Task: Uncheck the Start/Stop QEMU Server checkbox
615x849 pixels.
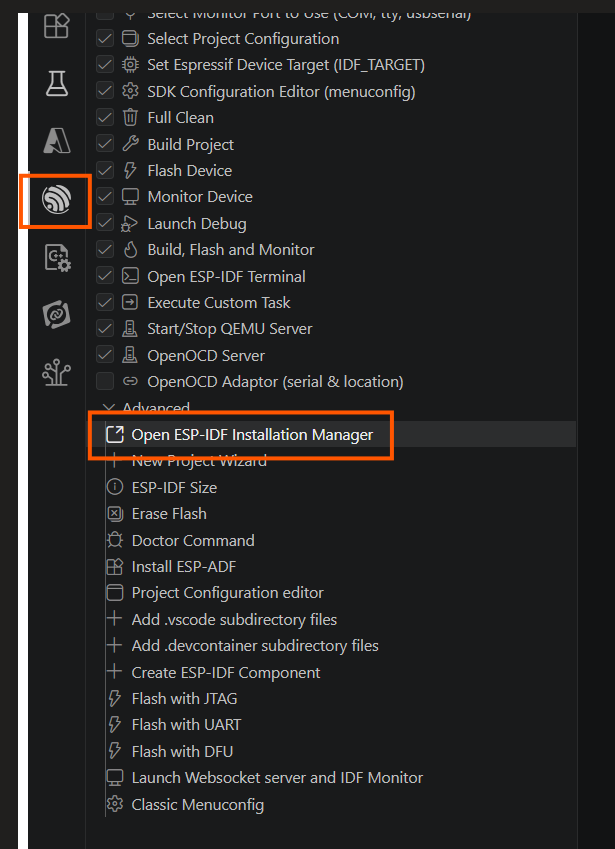Action: click(x=105, y=329)
